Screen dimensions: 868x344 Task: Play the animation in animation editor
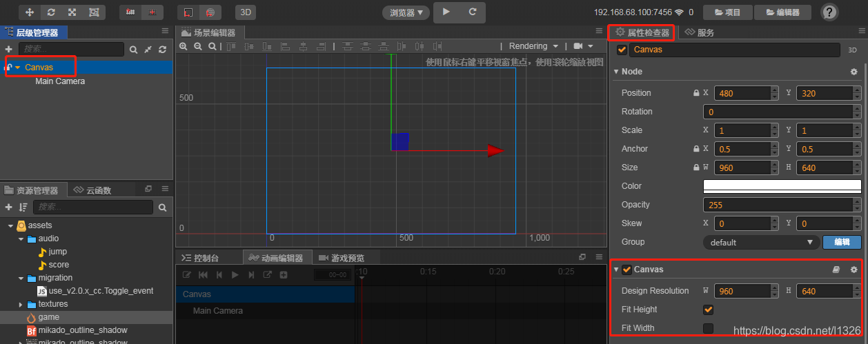click(x=235, y=274)
